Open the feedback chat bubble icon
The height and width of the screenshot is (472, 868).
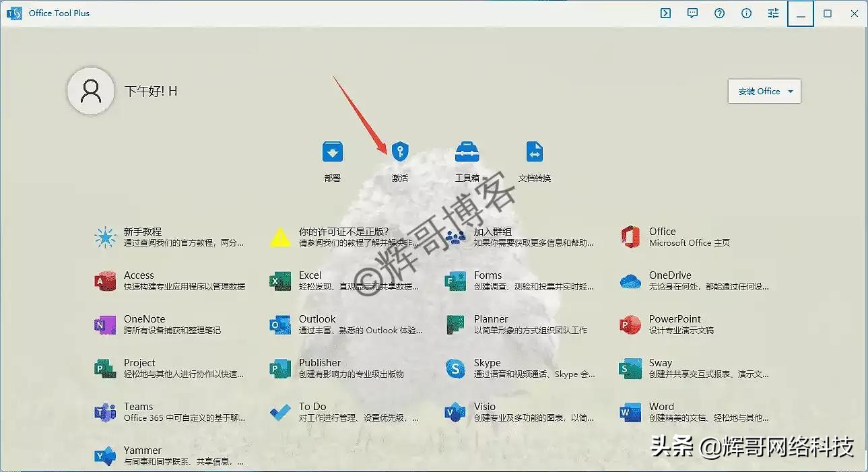(692, 13)
